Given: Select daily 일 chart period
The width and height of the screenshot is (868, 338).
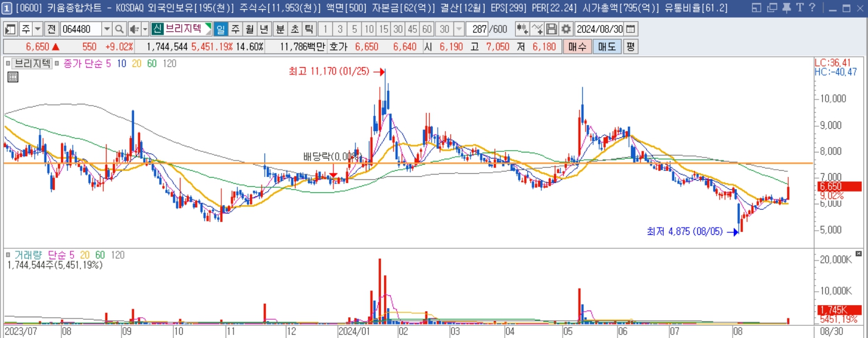Looking at the screenshot, I should click(221, 29).
